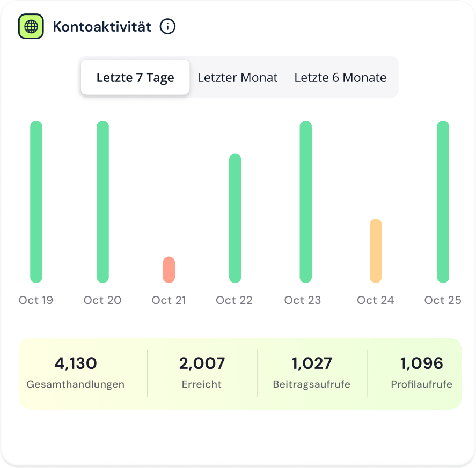Open the info icon next to Kontoaktivität

[x=168, y=26]
